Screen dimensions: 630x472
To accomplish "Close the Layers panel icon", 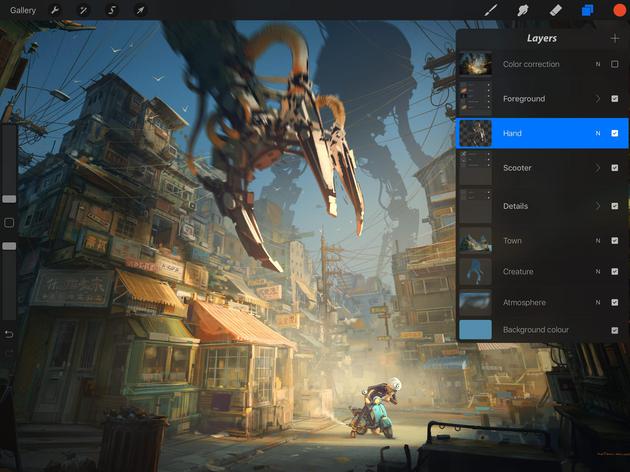I will pos(587,10).
